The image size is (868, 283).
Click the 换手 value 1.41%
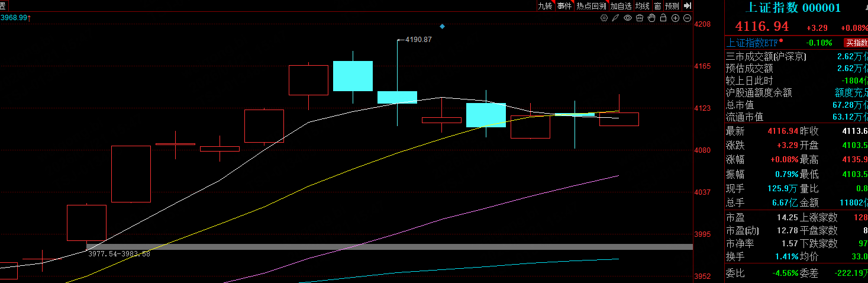pos(787,256)
